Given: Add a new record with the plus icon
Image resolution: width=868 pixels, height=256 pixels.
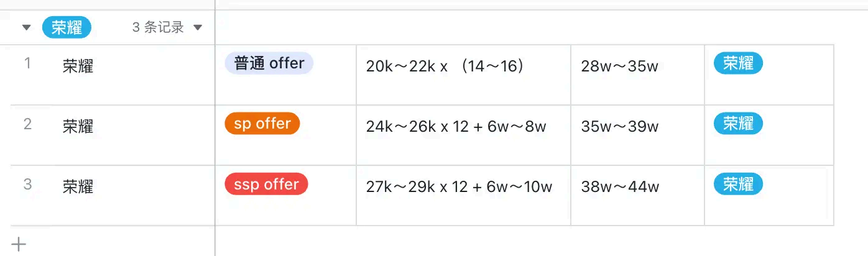Looking at the screenshot, I should point(19,244).
